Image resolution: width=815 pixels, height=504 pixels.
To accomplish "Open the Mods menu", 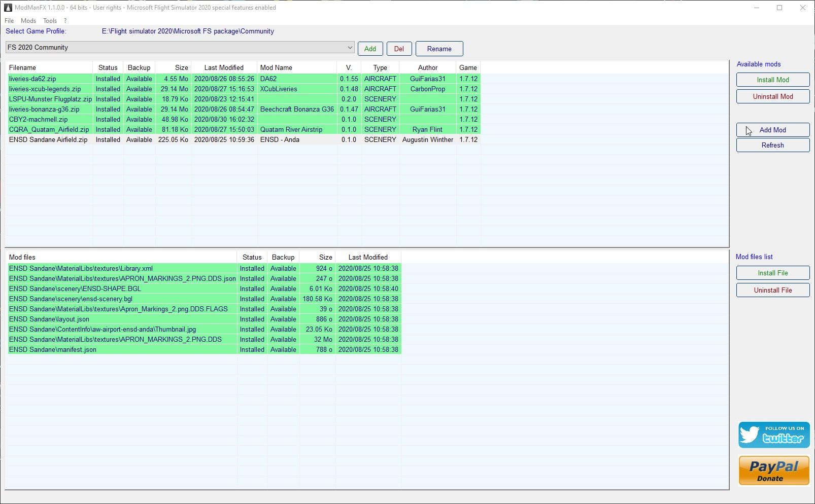I will tap(28, 21).
